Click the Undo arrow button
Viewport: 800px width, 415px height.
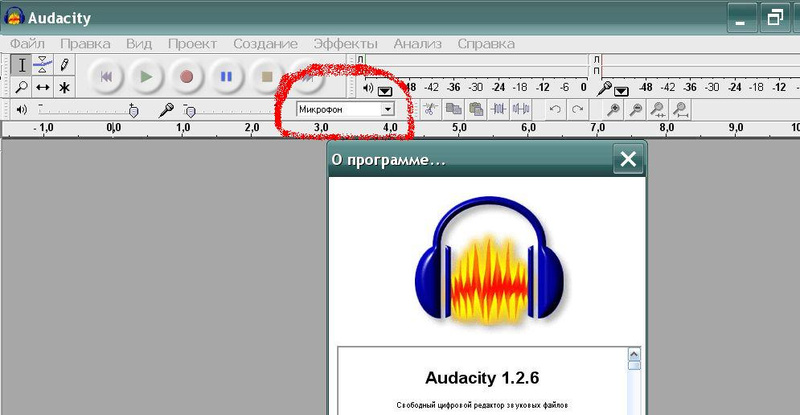[555, 109]
